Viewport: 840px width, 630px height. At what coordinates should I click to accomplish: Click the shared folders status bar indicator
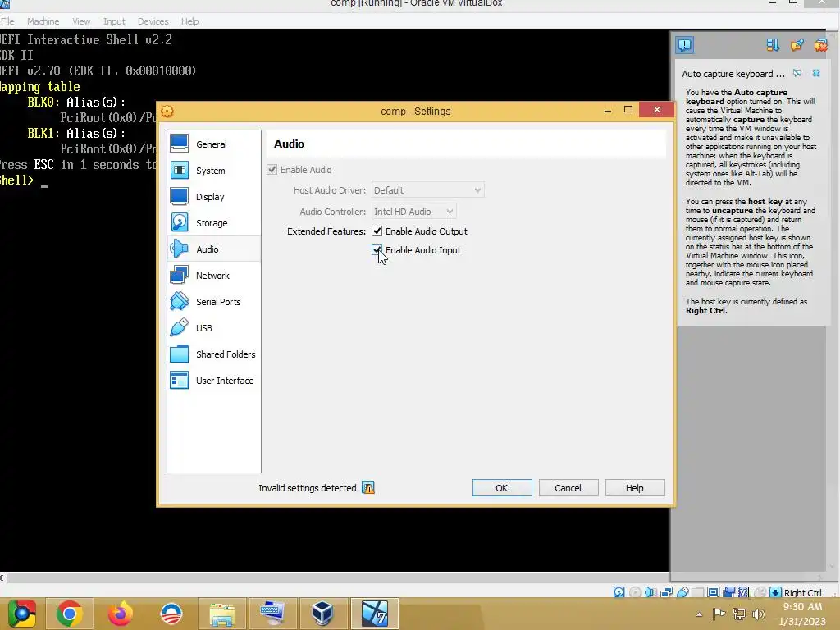[697, 592]
